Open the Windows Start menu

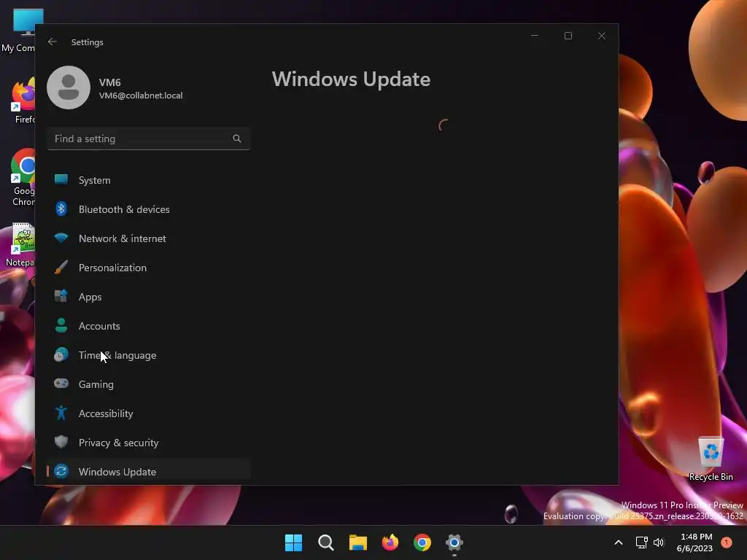293,542
